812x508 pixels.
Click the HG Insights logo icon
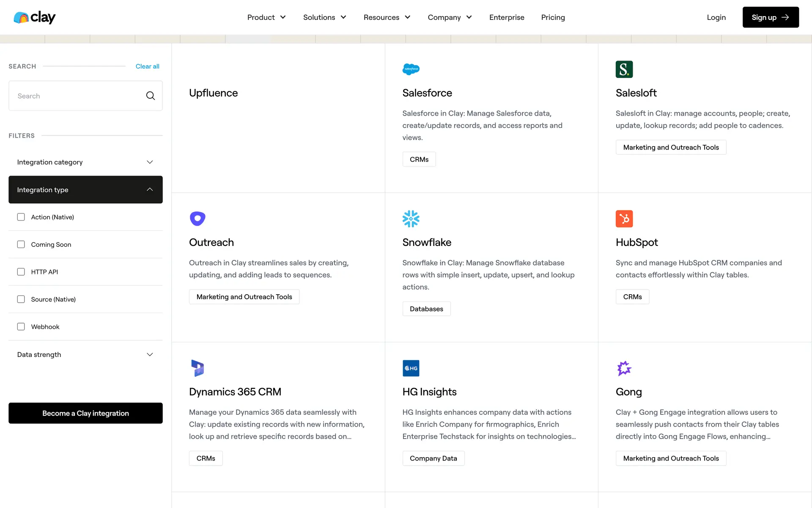(x=411, y=368)
